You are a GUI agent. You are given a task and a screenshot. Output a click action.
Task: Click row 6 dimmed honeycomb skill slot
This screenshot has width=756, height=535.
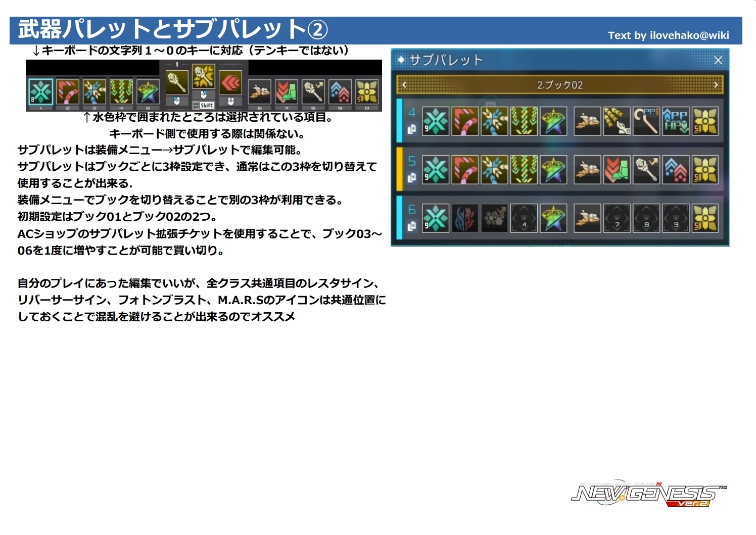tap(494, 218)
